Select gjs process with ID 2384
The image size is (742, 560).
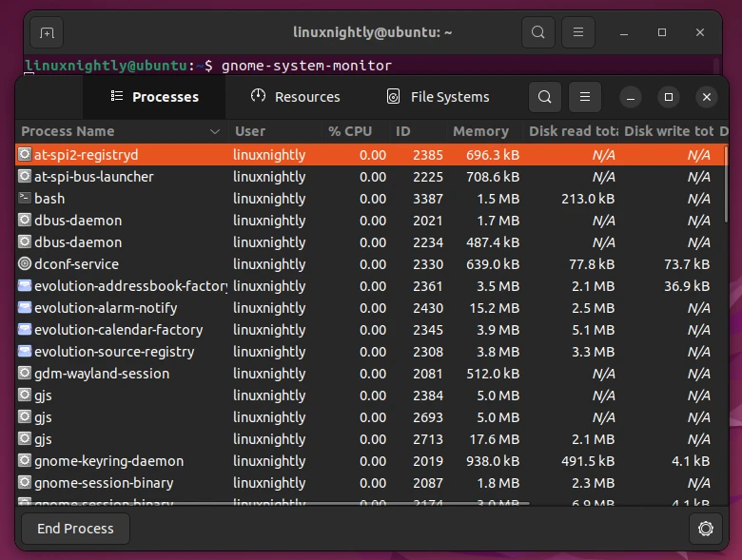click(371, 395)
